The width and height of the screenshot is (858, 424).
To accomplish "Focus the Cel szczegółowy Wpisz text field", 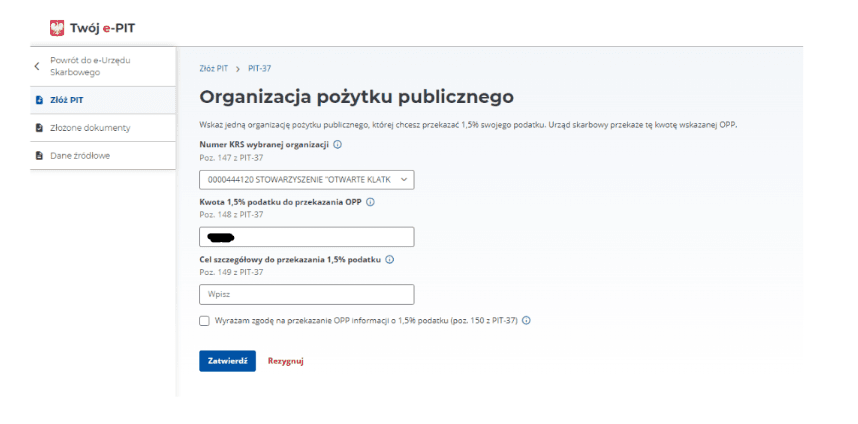I will click(306, 295).
